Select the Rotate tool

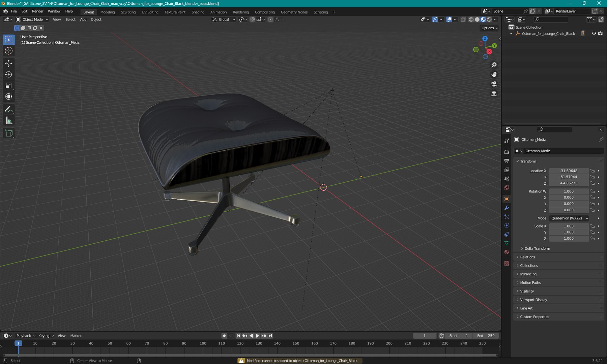point(9,74)
